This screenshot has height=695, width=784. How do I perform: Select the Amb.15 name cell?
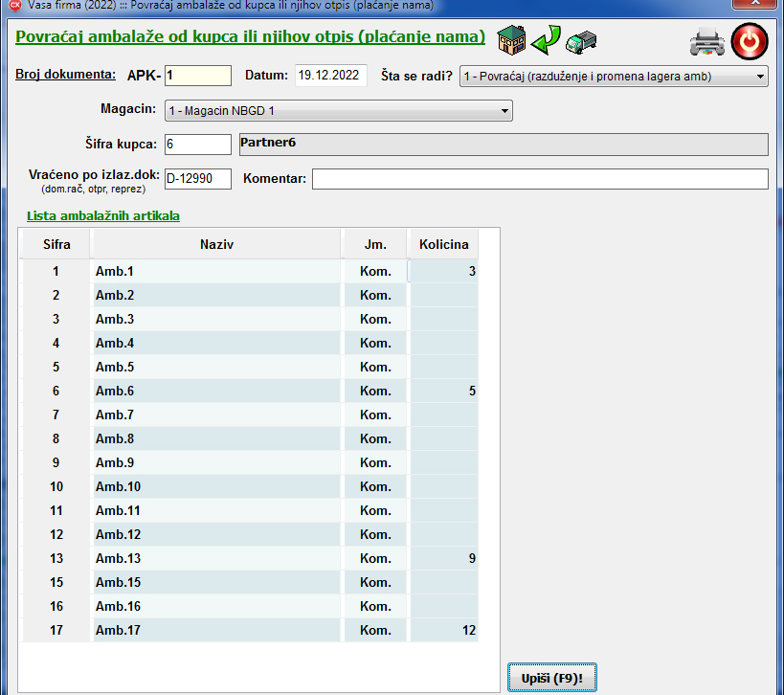click(216, 582)
